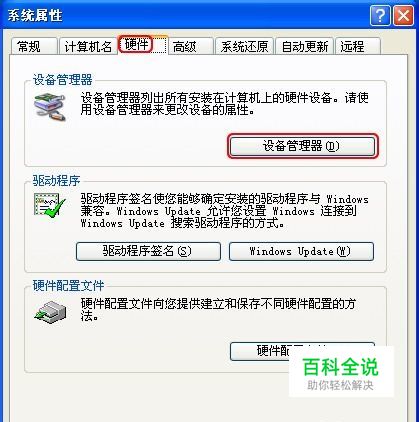Switch to the 系统还原 tab
Screen dimensions: 419x422
pos(244,46)
